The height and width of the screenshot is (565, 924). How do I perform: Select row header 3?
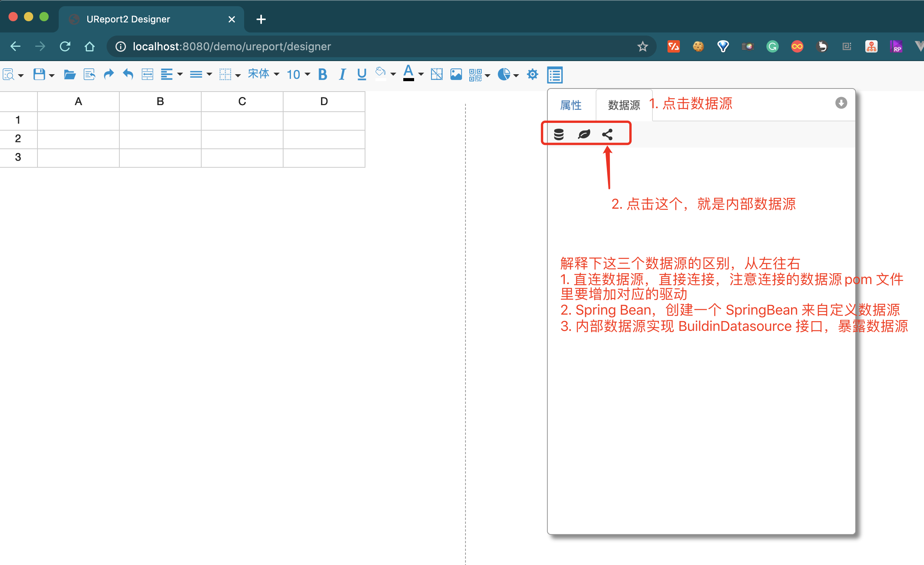(x=18, y=158)
